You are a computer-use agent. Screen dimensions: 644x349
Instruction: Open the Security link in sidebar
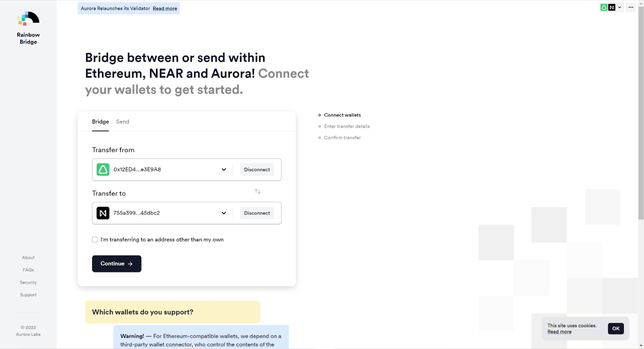28,283
